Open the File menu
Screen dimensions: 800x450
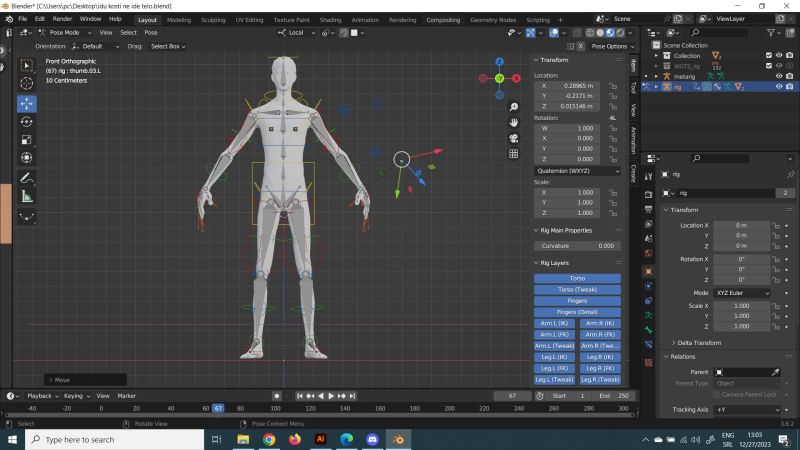(23, 19)
